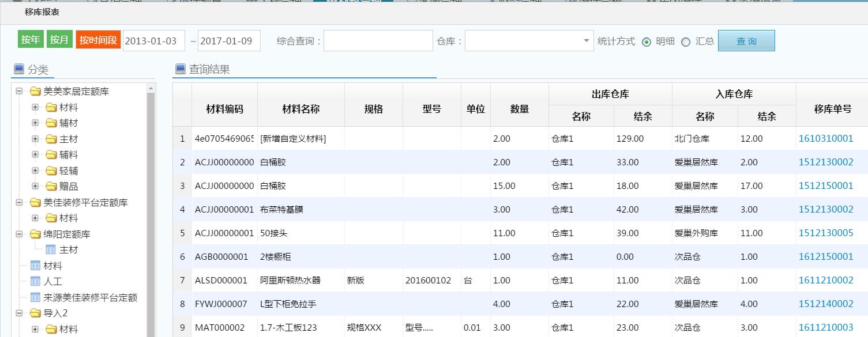
Task: Open transfer order link 1610310001
Action: pyautogui.click(x=825, y=139)
